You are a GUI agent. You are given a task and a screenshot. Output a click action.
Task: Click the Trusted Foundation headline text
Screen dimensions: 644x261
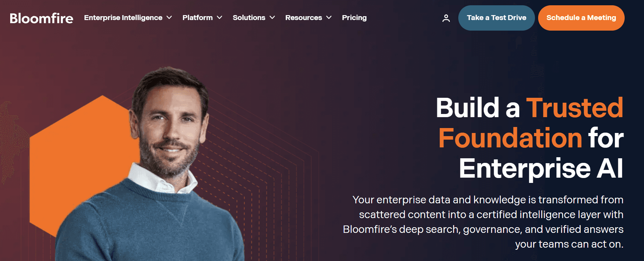510,137
